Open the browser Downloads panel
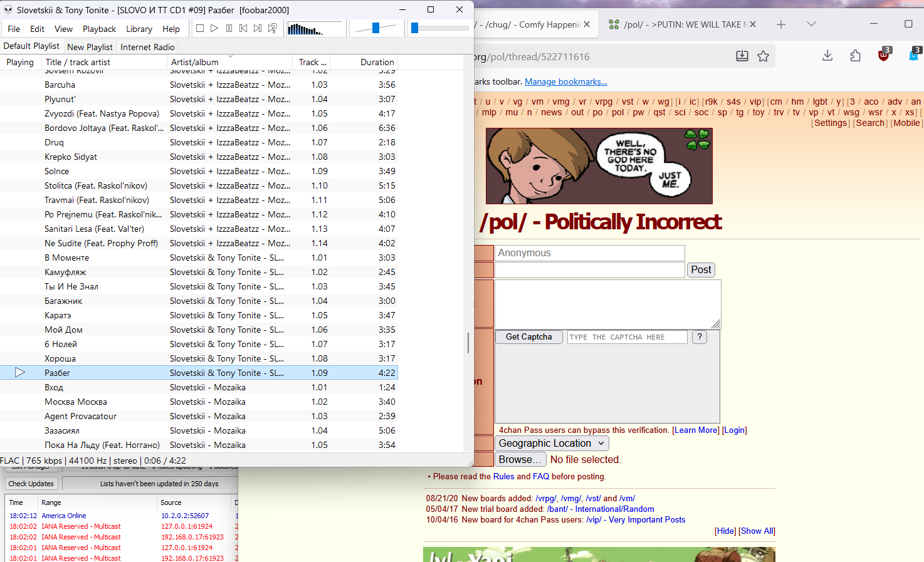The image size is (924, 562). click(x=827, y=56)
